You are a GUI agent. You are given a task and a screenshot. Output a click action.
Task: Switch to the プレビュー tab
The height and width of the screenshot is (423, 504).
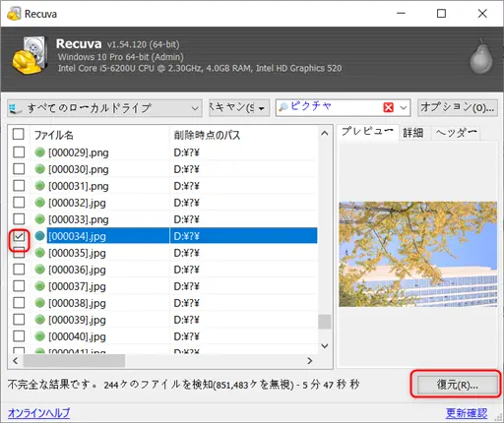pyautogui.click(x=367, y=132)
